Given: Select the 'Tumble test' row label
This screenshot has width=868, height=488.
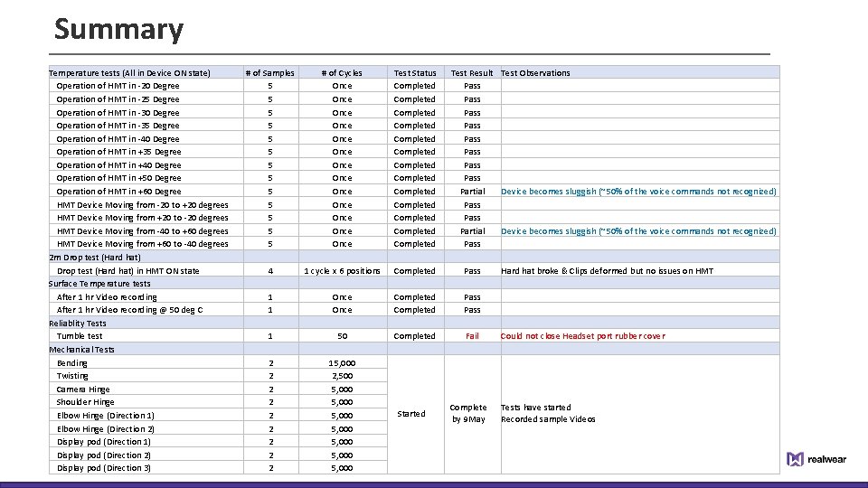Looking at the screenshot, I should [x=80, y=336].
